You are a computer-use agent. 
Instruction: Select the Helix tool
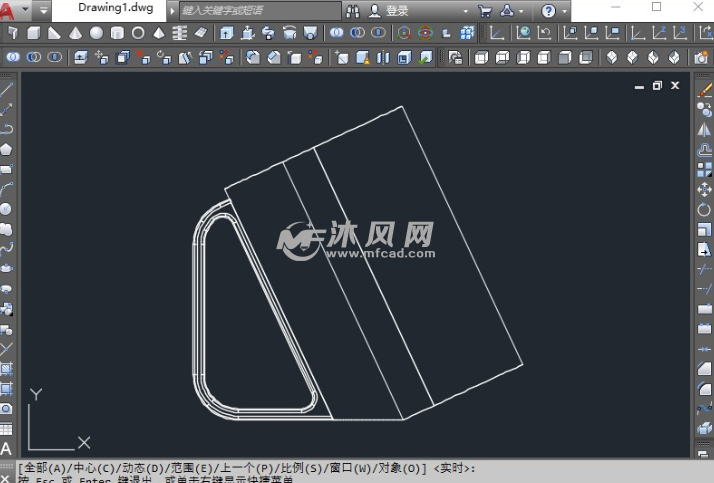(x=180, y=33)
